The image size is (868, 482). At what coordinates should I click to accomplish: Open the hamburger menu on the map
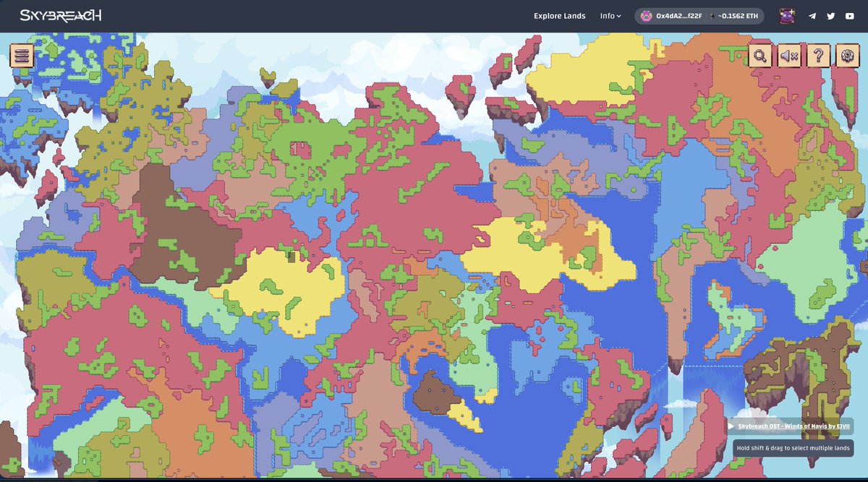point(22,56)
